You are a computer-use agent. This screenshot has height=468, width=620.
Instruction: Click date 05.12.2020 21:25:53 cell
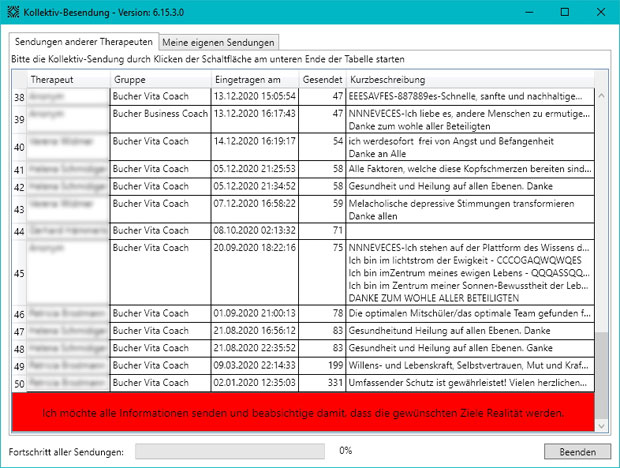(x=255, y=169)
